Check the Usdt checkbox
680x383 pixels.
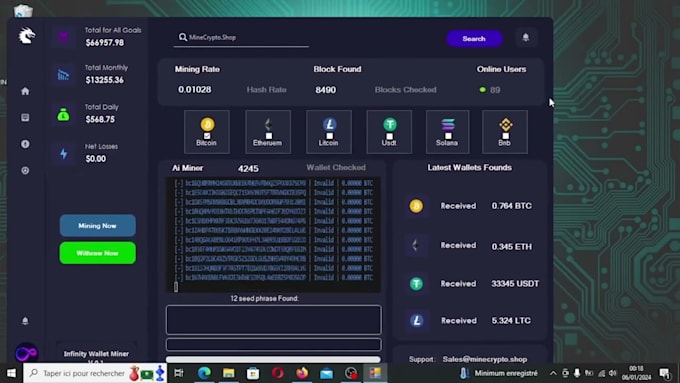coord(389,136)
